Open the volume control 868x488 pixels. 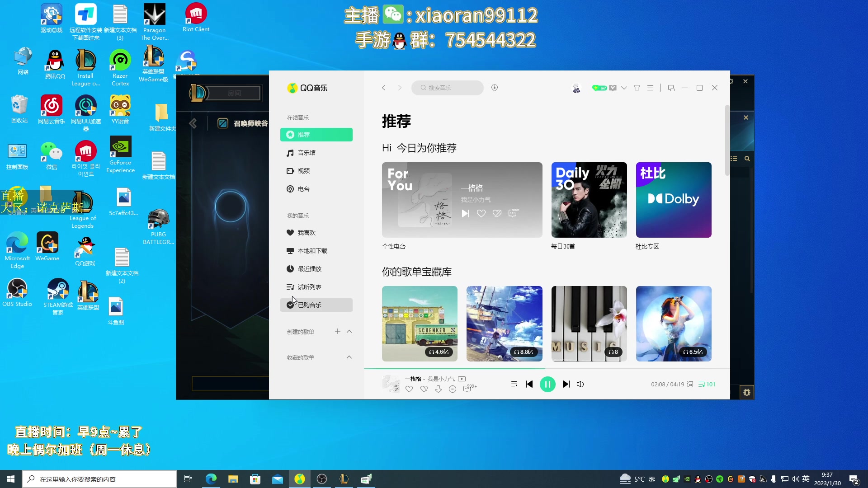(580, 384)
